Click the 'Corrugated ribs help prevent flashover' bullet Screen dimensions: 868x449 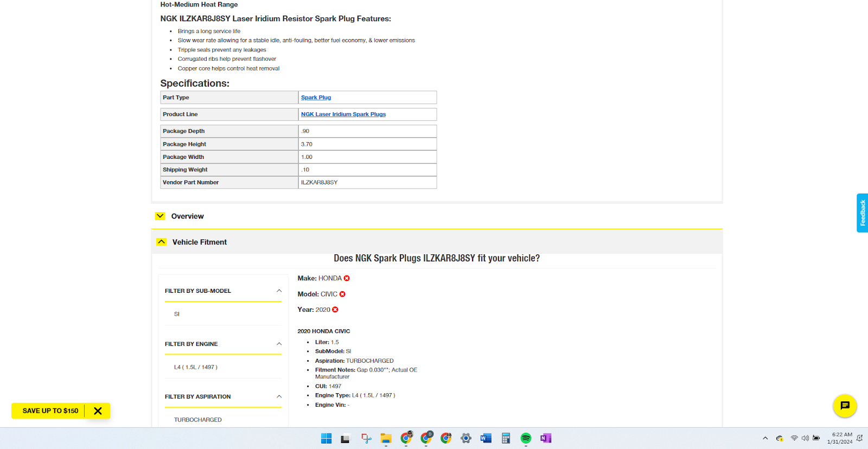click(227, 59)
